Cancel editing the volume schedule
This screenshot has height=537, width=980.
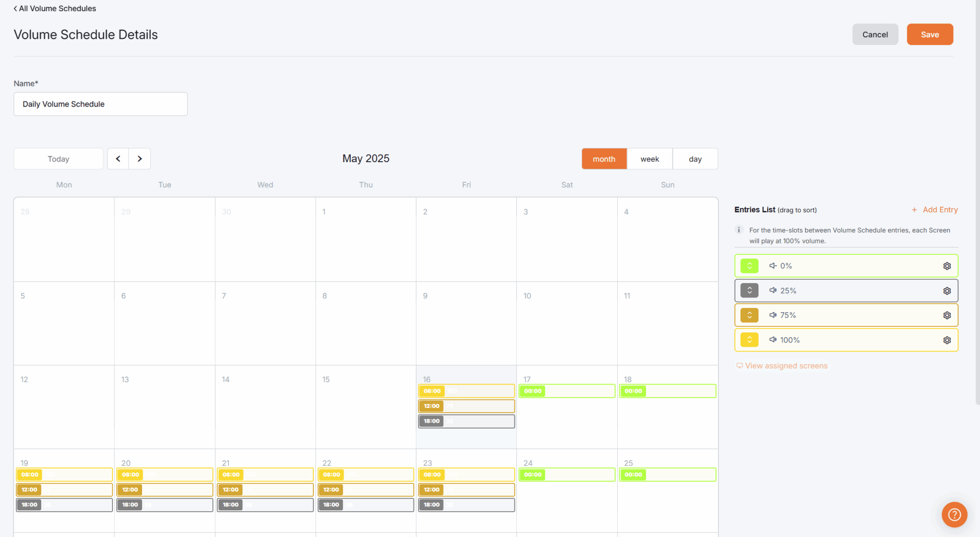click(875, 34)
